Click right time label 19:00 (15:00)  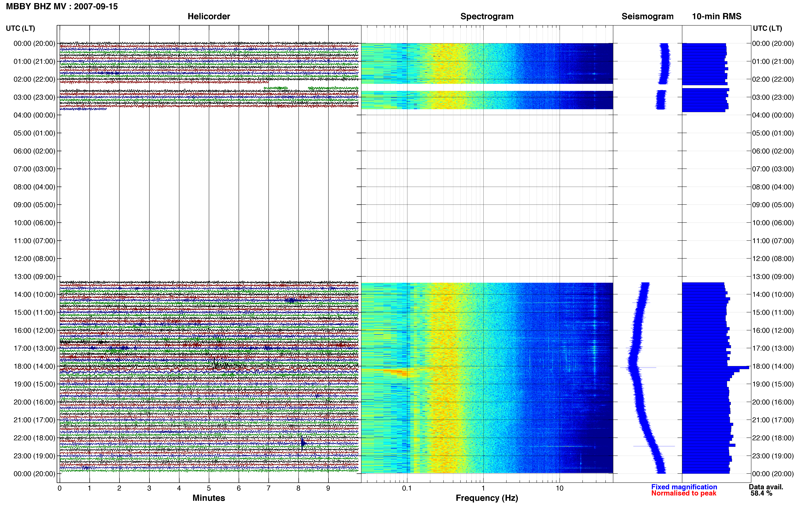[x=773, y=384]
